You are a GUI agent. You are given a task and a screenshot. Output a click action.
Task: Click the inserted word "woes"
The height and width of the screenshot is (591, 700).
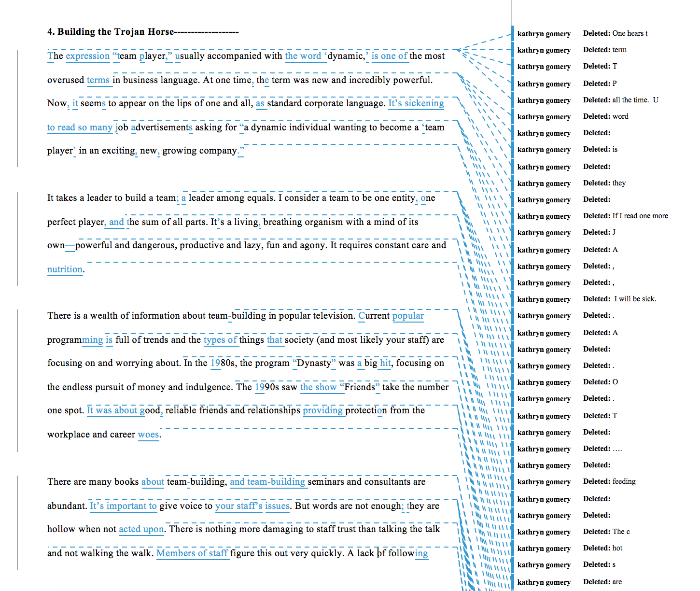point(148,435)
